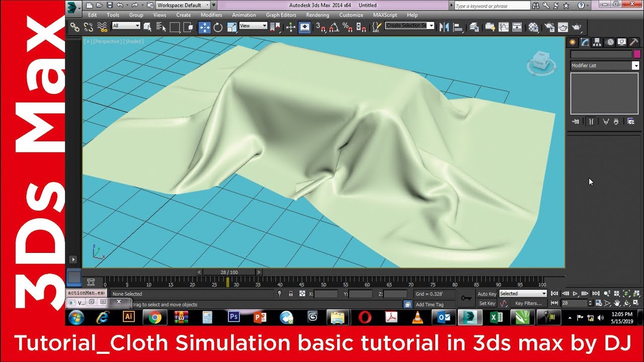Choose Rectangular Selection Region tool
The width and height of the screenshot is (644, 362).
coord(175,27)
